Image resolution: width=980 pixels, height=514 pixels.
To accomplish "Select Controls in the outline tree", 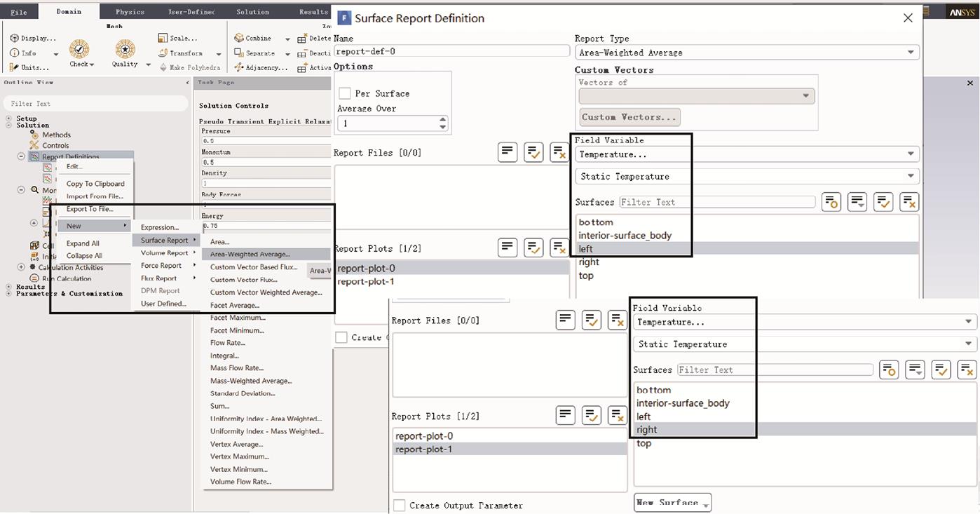I will (x=55, y=146).
